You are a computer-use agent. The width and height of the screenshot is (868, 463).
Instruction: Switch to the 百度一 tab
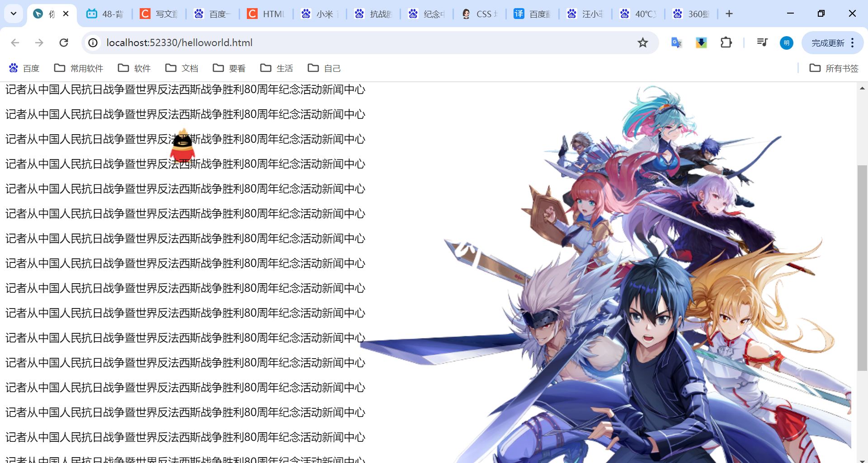[x=212, y=14]
